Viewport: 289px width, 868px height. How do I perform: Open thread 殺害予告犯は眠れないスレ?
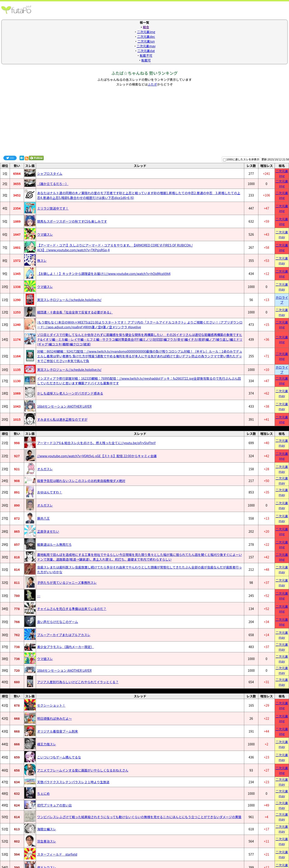click(81, 481)
